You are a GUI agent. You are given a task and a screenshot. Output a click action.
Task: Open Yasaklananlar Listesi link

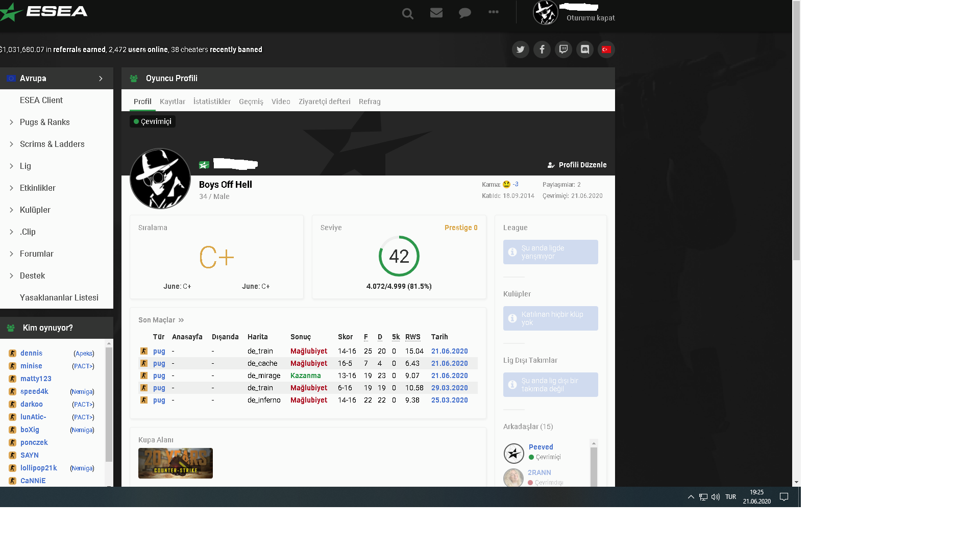59,297
